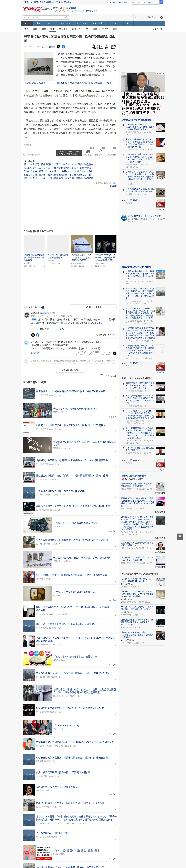Click 神田敏晶 commenter avatar
Screen dimensions: 186x868
click(x=26, y=315)
